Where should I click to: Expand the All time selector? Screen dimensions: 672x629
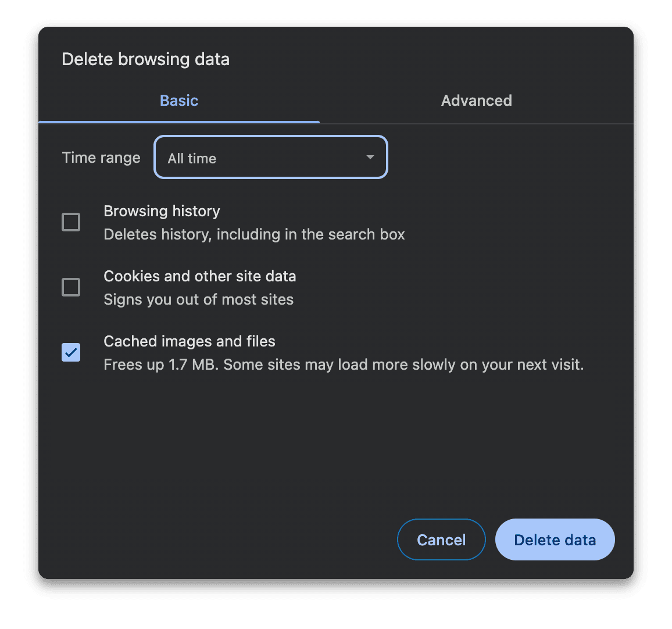point(270,157)
